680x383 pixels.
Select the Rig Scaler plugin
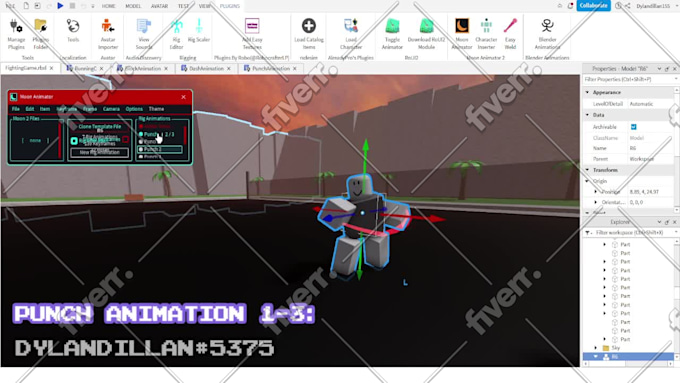pos(199,30)
